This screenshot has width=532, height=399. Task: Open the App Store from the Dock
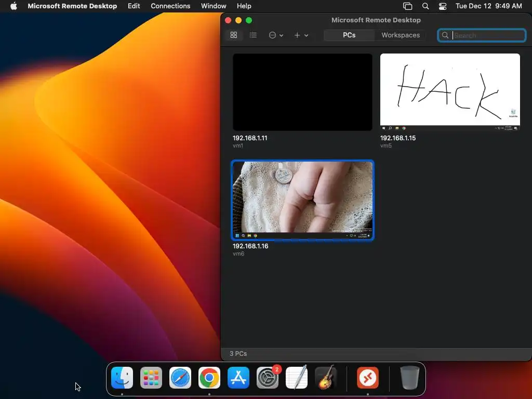coord(238,378)
